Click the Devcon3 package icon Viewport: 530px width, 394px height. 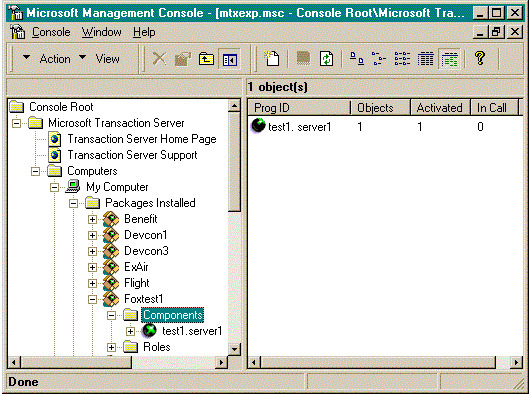tap(111, 251)
